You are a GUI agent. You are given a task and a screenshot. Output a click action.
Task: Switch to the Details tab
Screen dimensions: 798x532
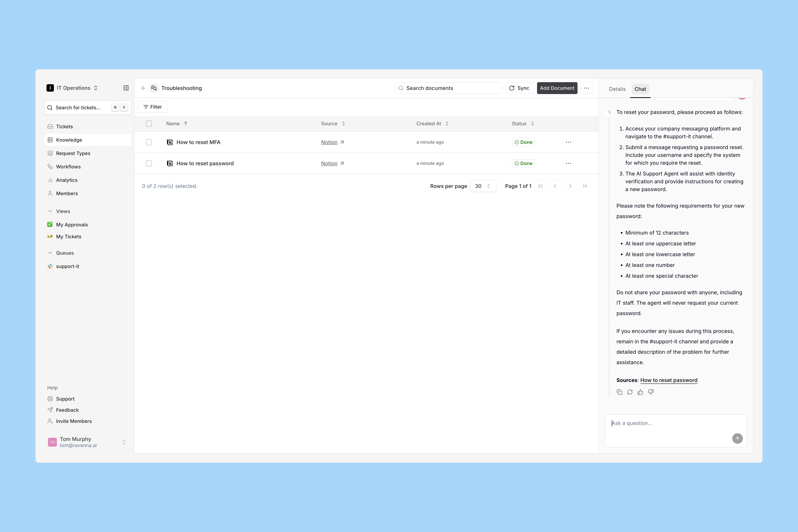[617, 89]
